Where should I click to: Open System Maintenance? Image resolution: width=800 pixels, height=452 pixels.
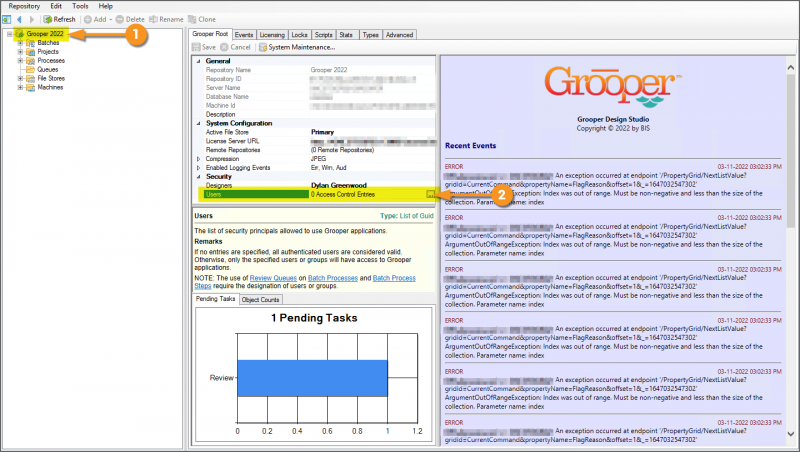click(x=297, y=47)
